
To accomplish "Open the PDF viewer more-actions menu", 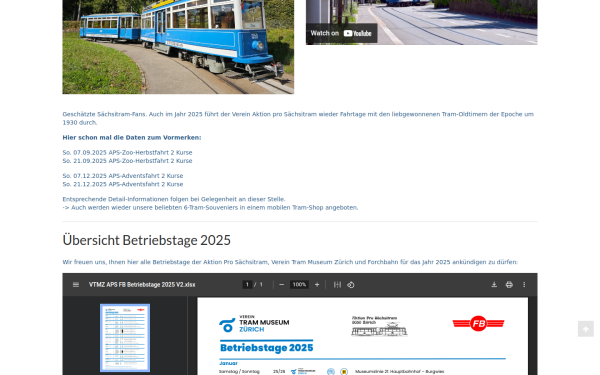I will pos(524,285).
